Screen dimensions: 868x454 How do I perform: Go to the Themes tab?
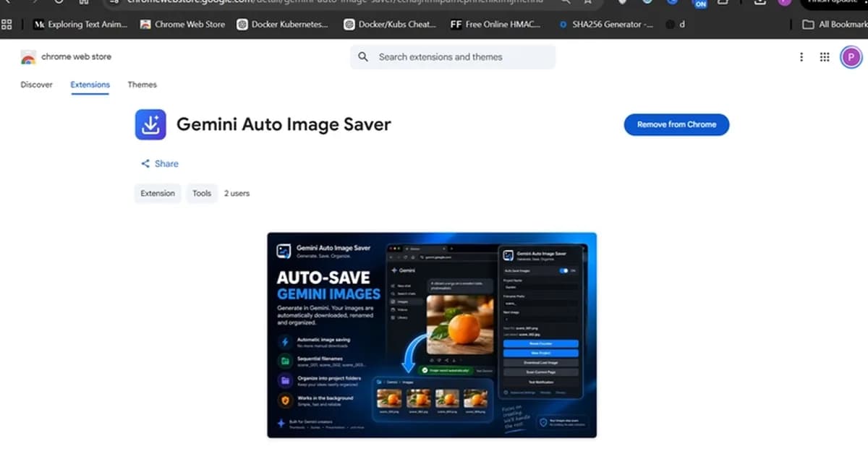tap(142, 85)
